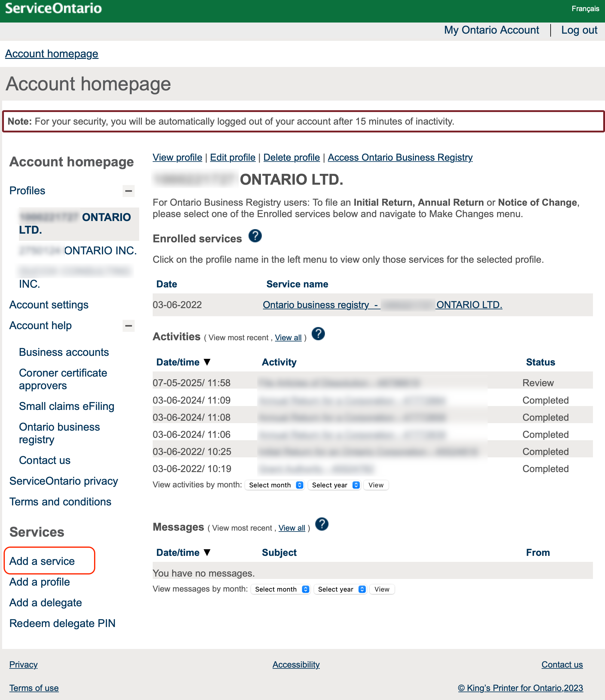Image resolution: width=605 pixels, height=700 pixels.
Task: Open Ontario business registry enrolled service
Action: [x=383, y=305]
